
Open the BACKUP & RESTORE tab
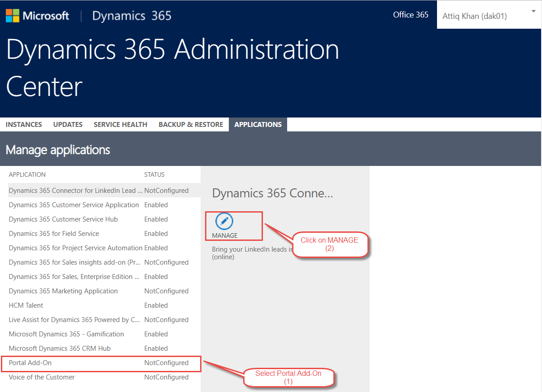(x=191, y=125)
